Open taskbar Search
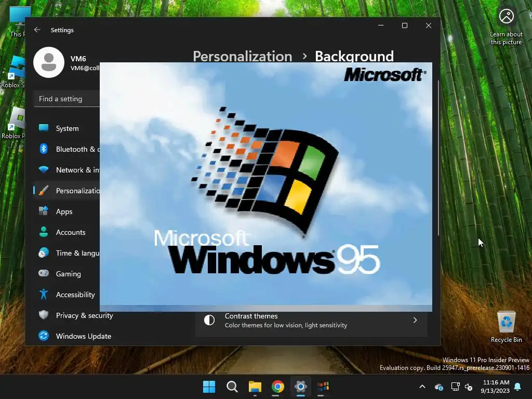The height and width of the screenshot is (399, 532). (232, 387)
